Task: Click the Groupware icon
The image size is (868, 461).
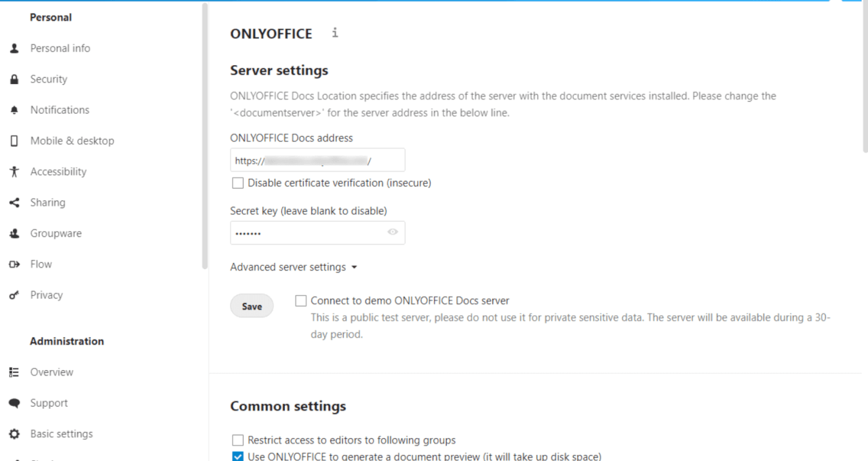Action: [14, 233]
